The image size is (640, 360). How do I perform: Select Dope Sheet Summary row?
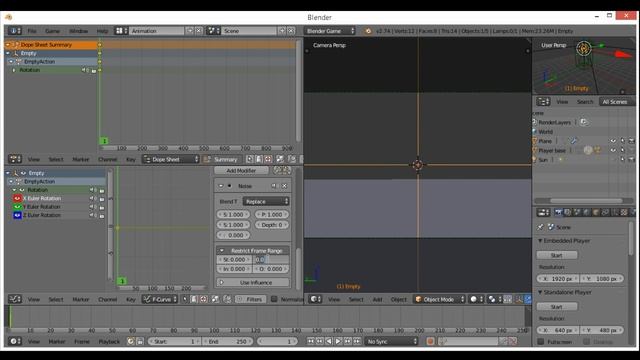[x=51, y=45]
